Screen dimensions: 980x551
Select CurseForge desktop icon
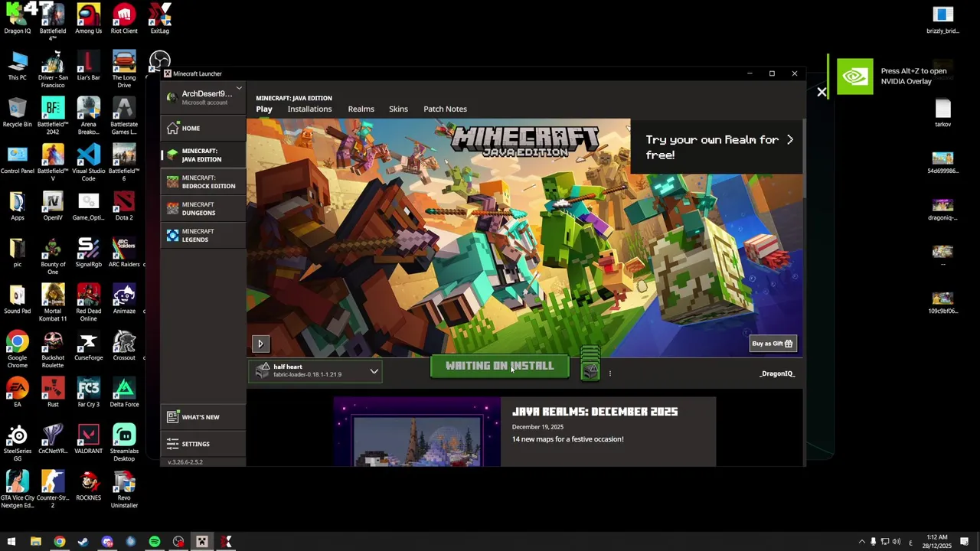pos(88,345)
